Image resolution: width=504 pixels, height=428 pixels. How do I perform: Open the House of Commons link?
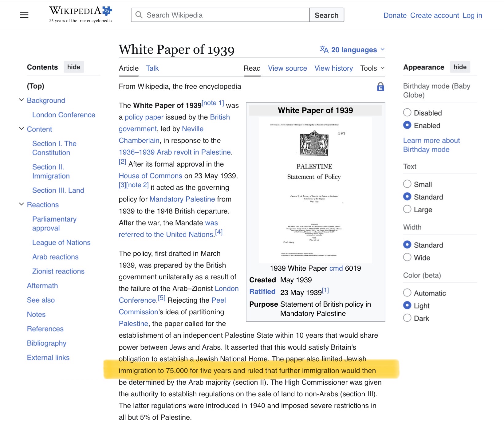151,176
